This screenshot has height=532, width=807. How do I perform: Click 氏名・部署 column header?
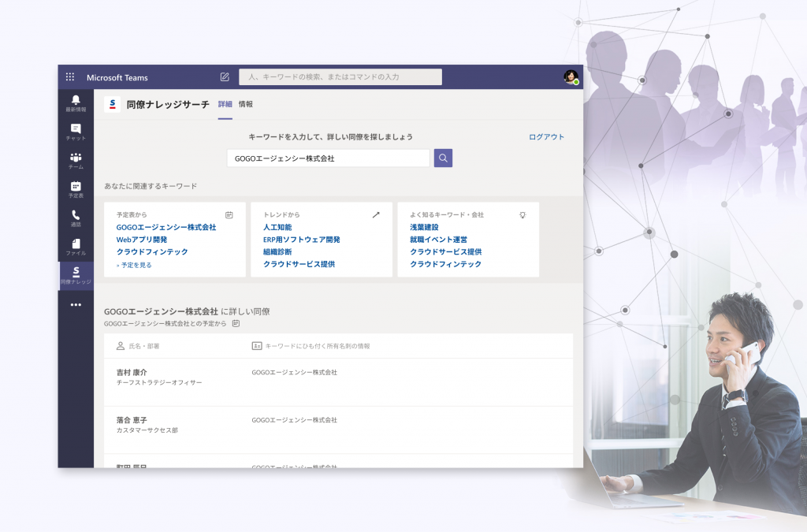point(144,346)
